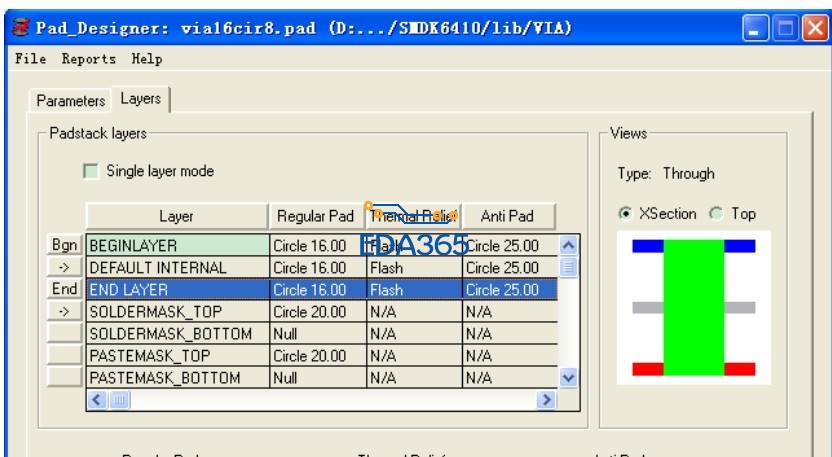The width and height of the screenshot is (832, 457).
Task: Select the Top view radio button
Action: 716,213
